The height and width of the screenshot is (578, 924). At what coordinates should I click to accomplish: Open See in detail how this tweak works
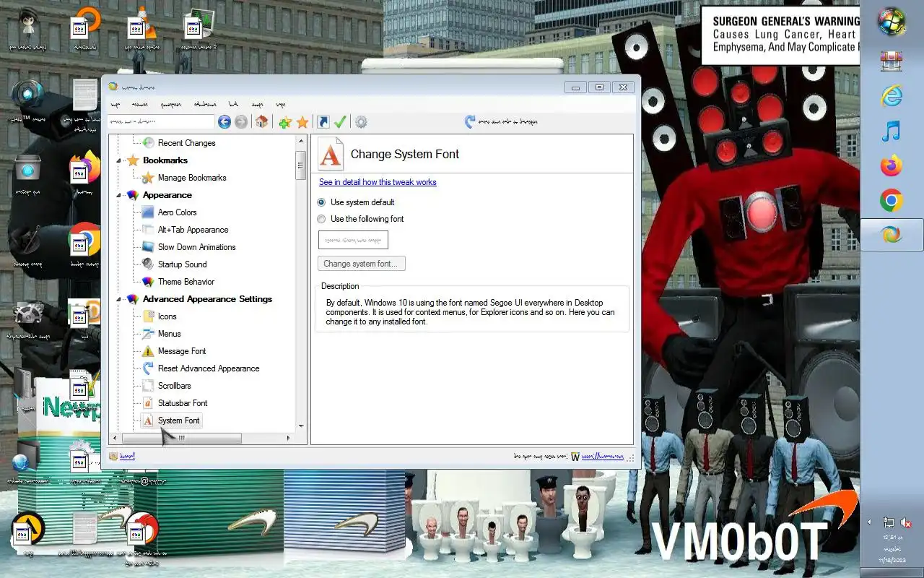point(378,182)
